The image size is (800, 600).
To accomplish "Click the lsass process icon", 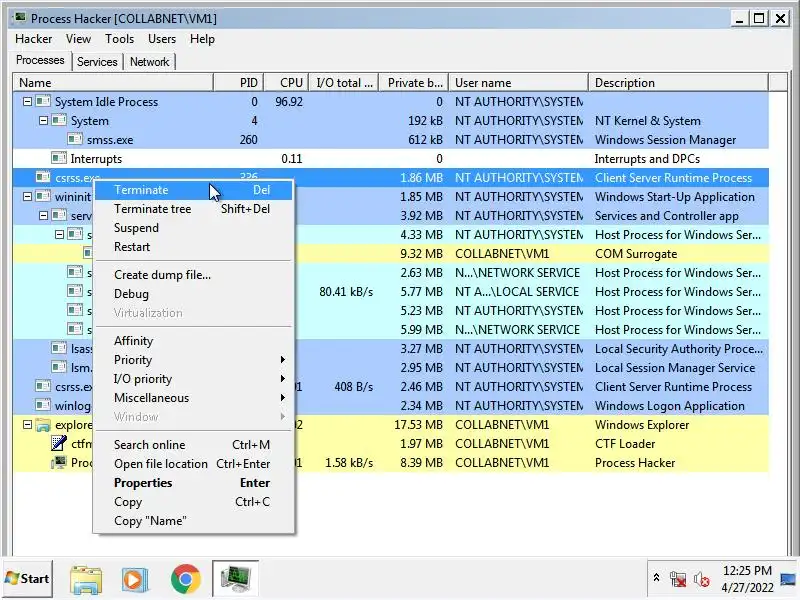I will tap(59, 348).
